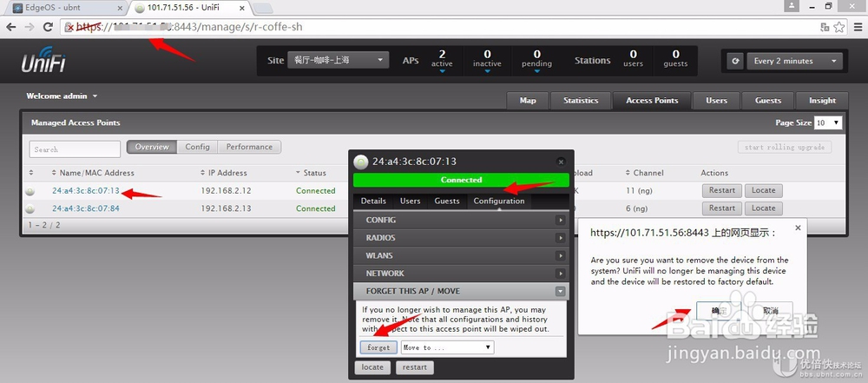Close the EdgeOS - ubnt browser tab

pos(120,8)
